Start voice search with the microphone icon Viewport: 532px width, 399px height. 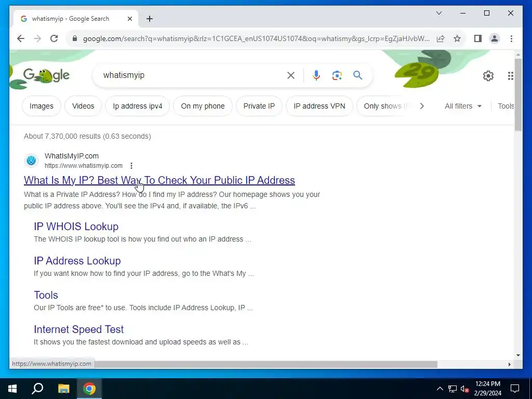(x=316, y=75)
